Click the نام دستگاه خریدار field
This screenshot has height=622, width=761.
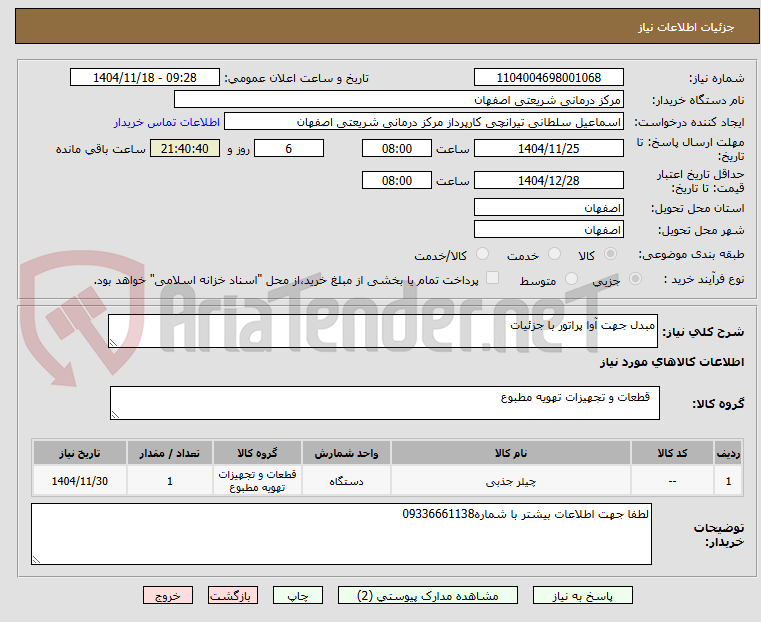398,100
